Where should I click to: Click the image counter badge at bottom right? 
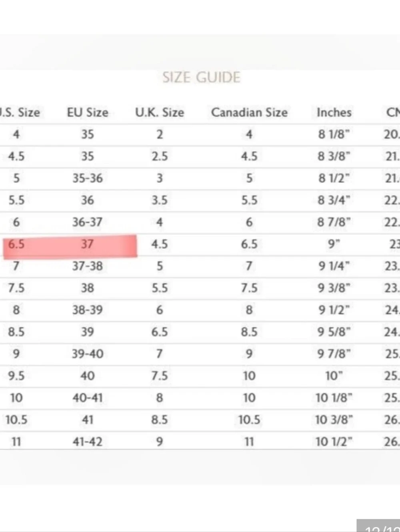coord(378,526)
